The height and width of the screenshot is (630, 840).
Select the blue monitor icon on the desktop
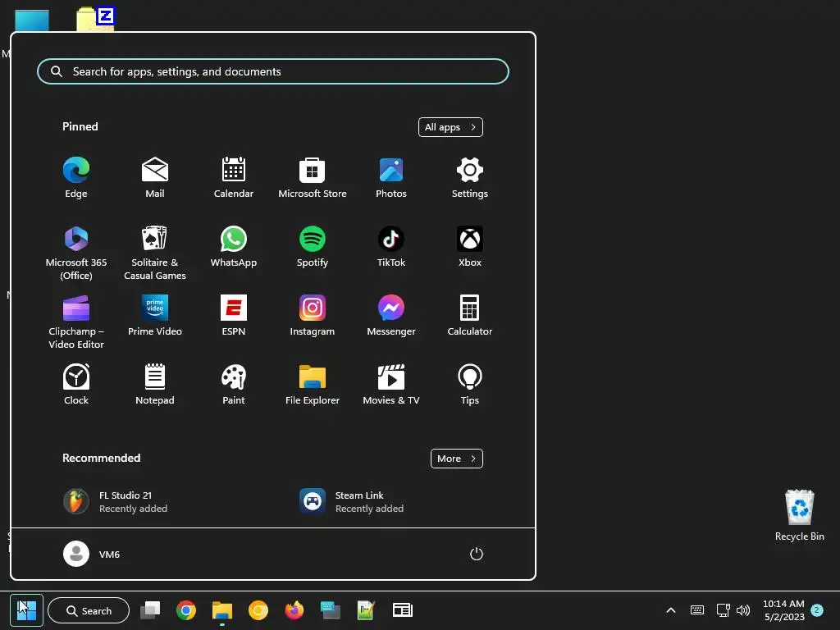[32, 21]
